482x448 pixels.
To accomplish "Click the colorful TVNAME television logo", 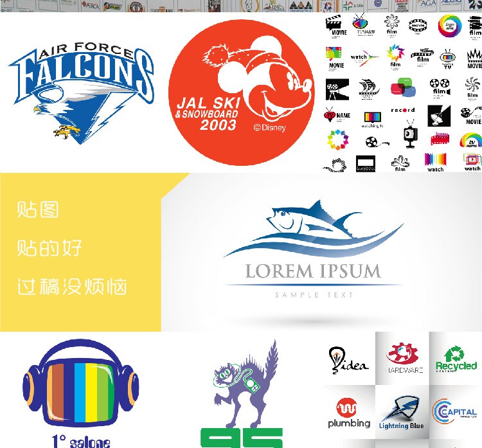I will 362,25.
